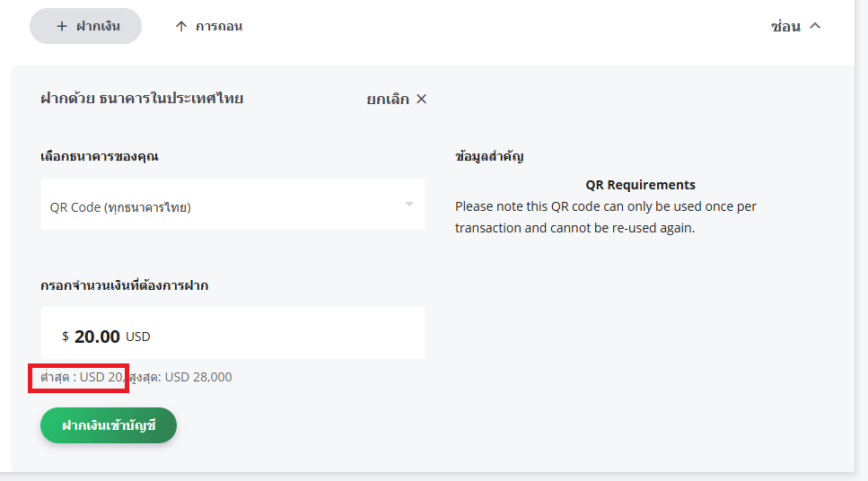Cancel the deposit via the ยกเลิก text
The height and width of the screenshot is (481, 868).
[x=388, y=99]
